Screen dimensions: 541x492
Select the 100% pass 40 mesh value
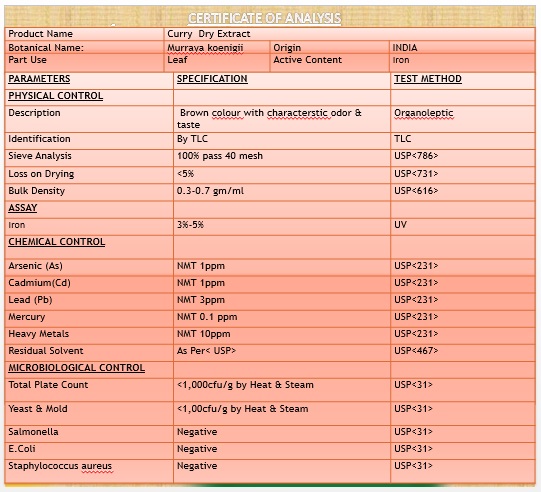coord(220,156)
